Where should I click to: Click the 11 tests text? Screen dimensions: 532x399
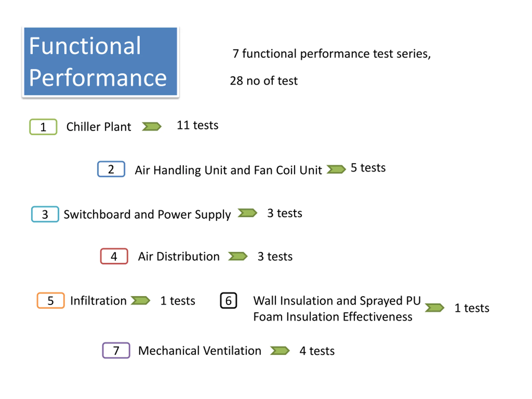click(198, 125)
